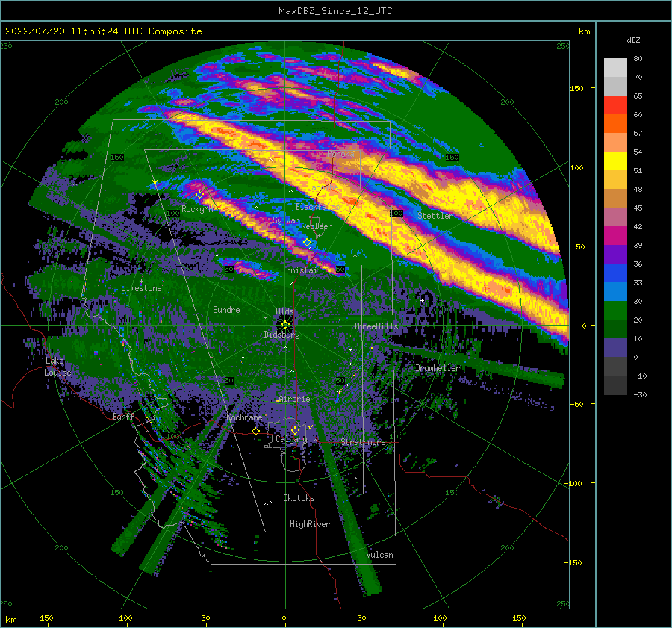
Task: Click the Olds town label
Action: click(284, 311)
